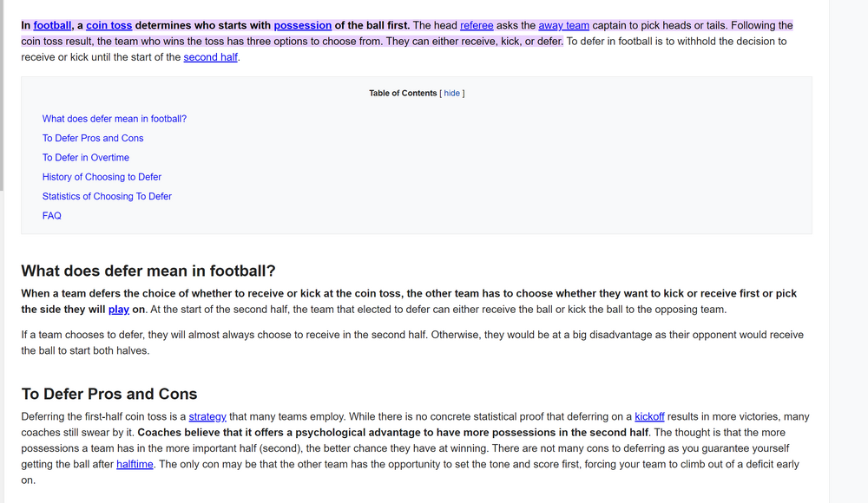The width and height of the screenshot is (868, 503).
Task: Follow the 'possession' link
Action: click(303, 26)
